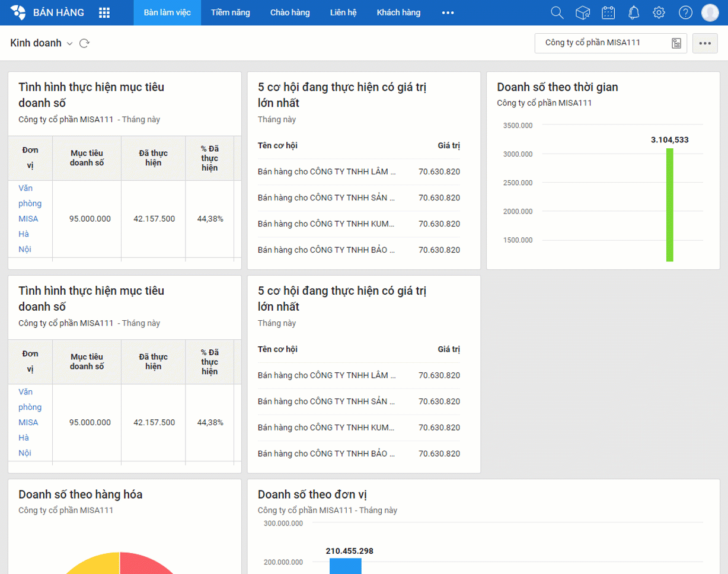
Task: Click the blue 210.455.298 bar
Action: [x=345, y=566]
